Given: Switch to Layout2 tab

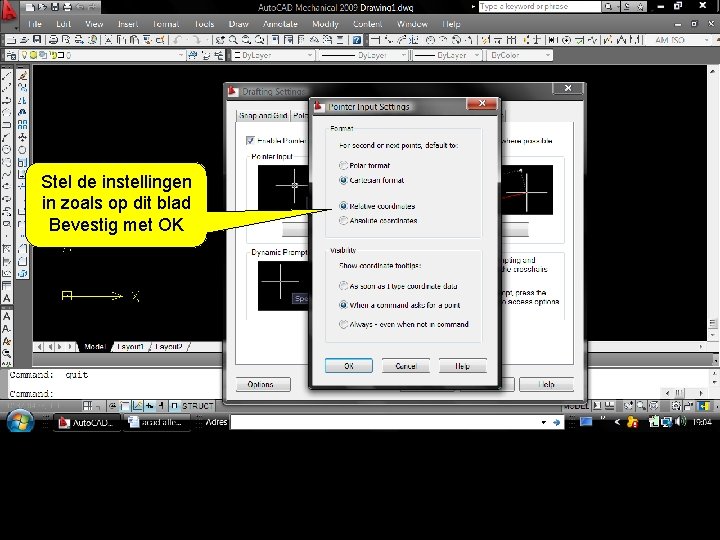Looking at the screenshot, I should coord(169,347).
